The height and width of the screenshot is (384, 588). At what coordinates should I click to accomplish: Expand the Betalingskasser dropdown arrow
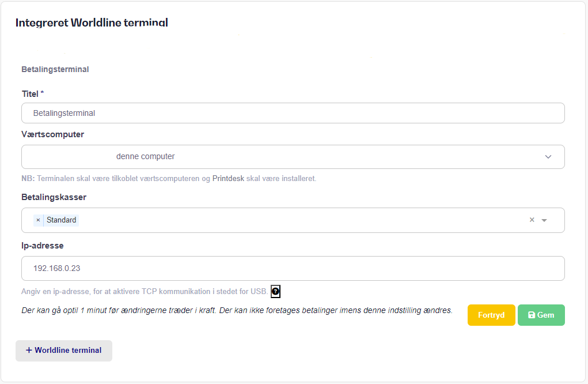(544, 220)
